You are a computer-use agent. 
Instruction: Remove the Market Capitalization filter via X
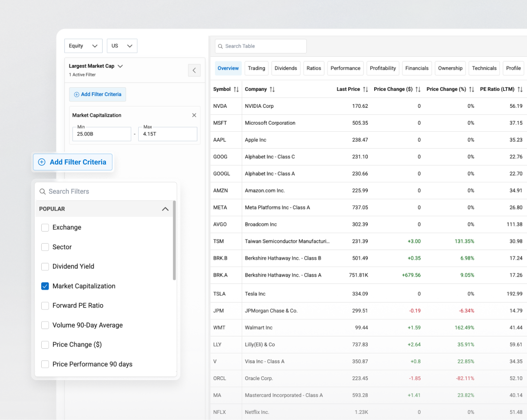tap(194, 115)
